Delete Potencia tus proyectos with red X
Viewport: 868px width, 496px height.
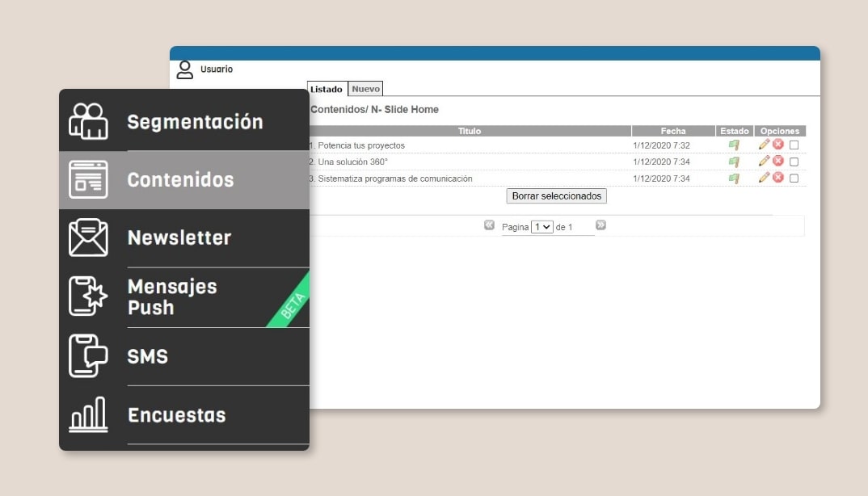coord(778,144)
